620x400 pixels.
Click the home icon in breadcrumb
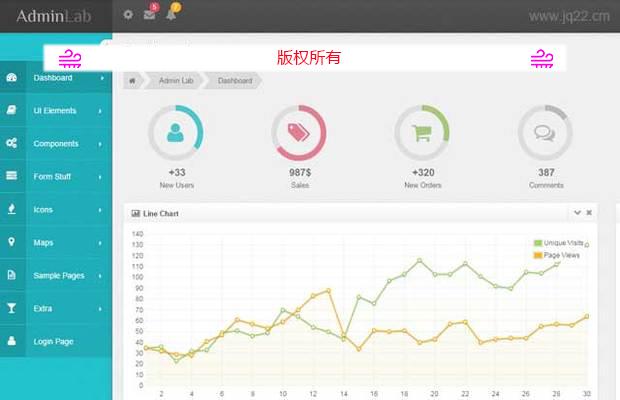pyautogui.click(x=132, y=81)
